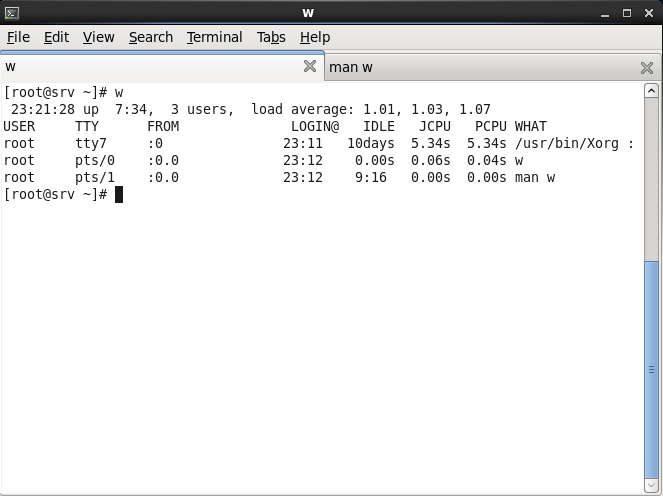Viewport: 663px width, 496px height.
Task: Click the scrollbar up arrow
Action: (652, 91)
